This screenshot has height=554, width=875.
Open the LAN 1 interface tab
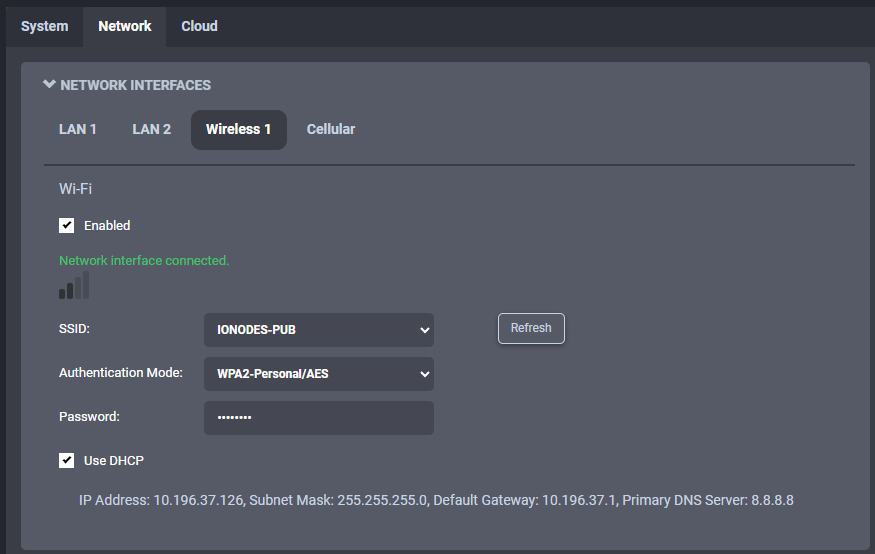point(78,129)
